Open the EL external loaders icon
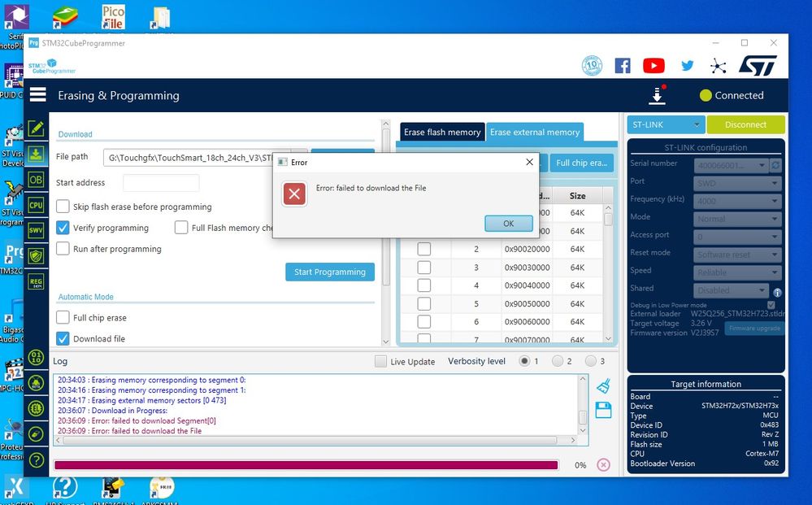Image resolution: width=812 pixels, height=505 pixels. [36, 408]
